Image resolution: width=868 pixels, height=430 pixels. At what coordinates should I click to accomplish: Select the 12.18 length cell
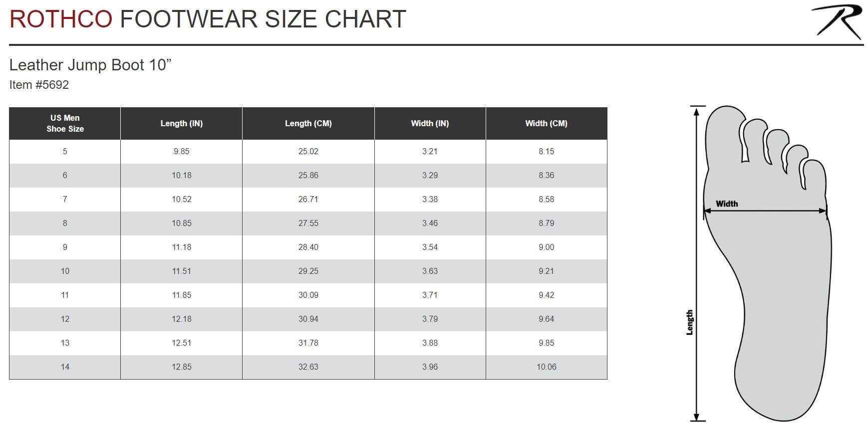coord(182,319)
